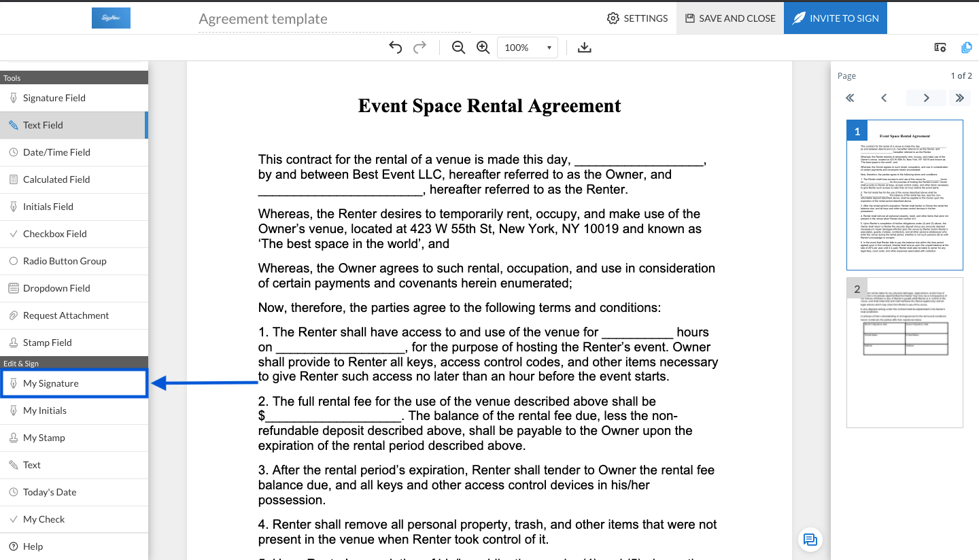This screenshot has width=979, height=560.
Task: Add a Dropdown Field to the document
Action: [x=55, y=287]
